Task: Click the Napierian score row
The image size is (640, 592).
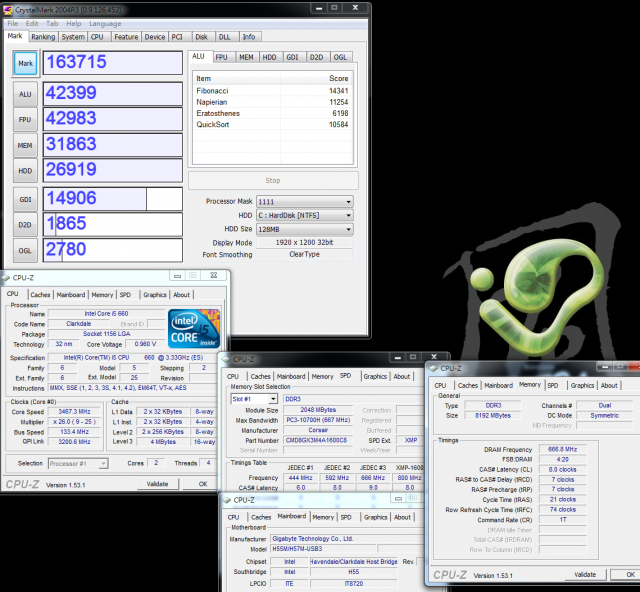Action: point(273,102)
